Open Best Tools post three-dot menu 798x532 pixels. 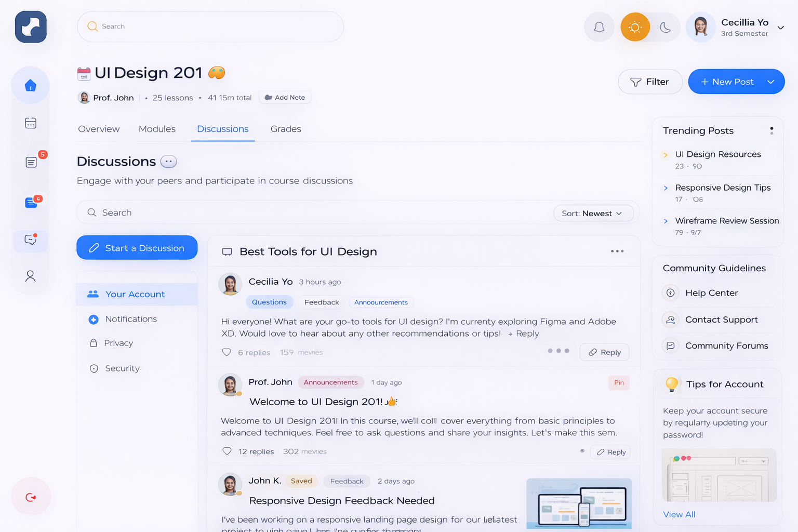617,251
